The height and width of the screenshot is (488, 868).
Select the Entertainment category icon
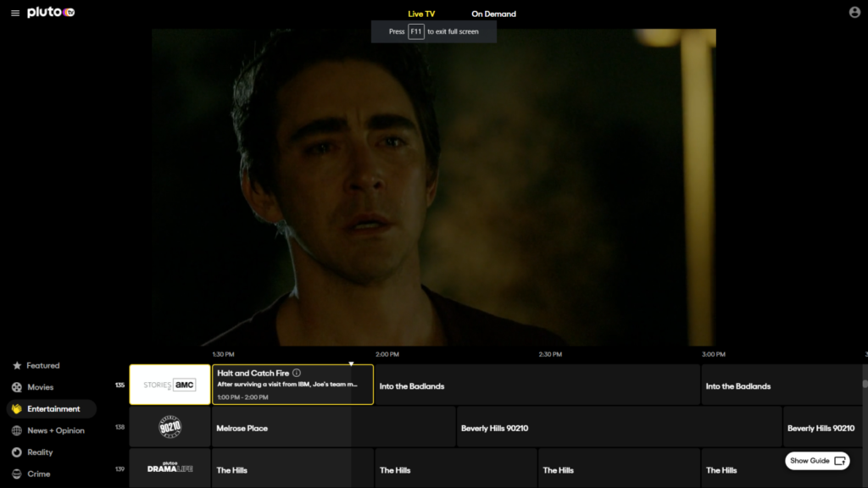(x=17, y=409)
